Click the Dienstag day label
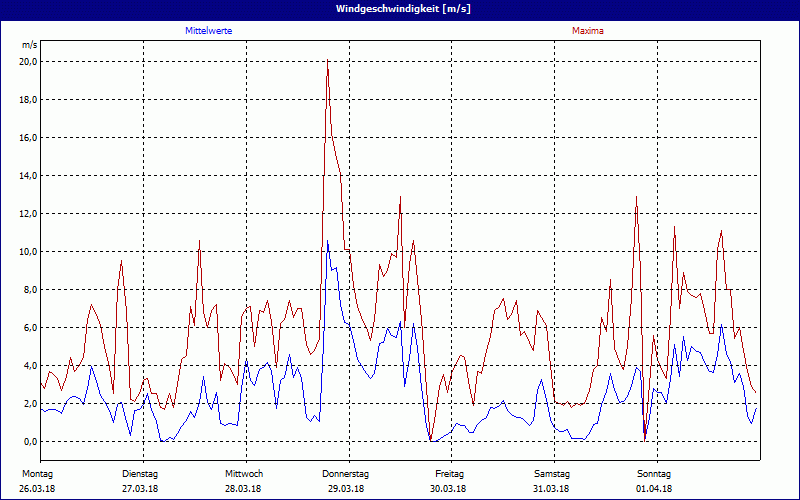 point(140,474)
